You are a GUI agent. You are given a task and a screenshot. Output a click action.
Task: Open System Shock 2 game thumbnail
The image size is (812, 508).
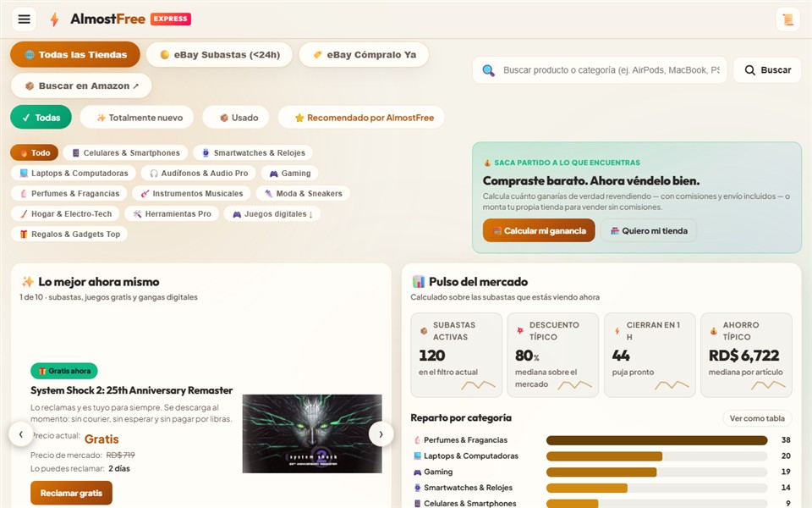click(x=312, y=433)
